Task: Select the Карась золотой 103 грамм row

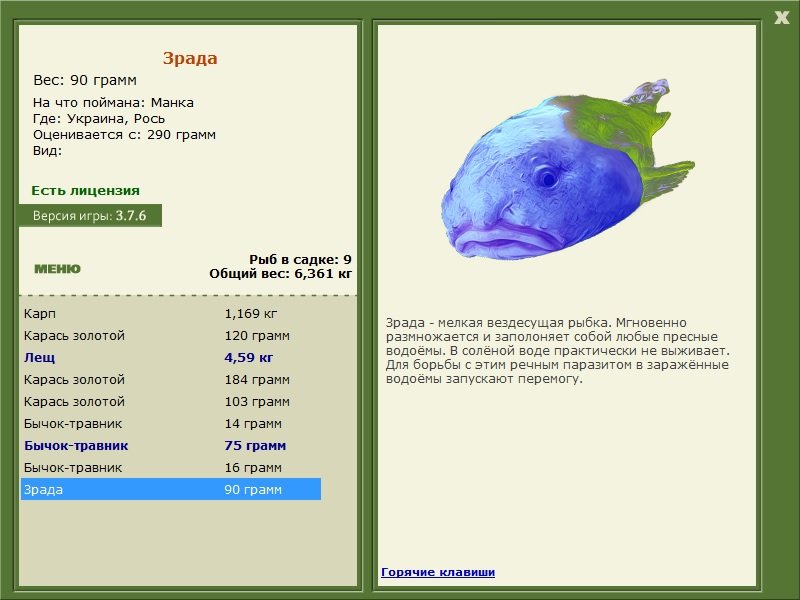Action: pyautogui.click(x=170, y=402)
